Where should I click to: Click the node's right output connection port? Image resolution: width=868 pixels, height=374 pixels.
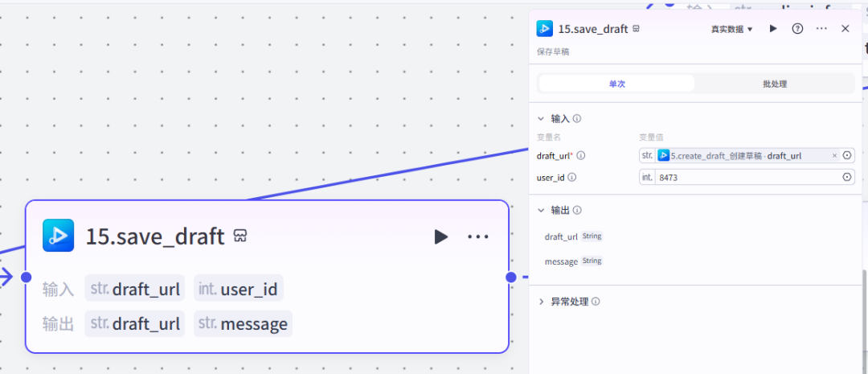[x=510, y=277]
